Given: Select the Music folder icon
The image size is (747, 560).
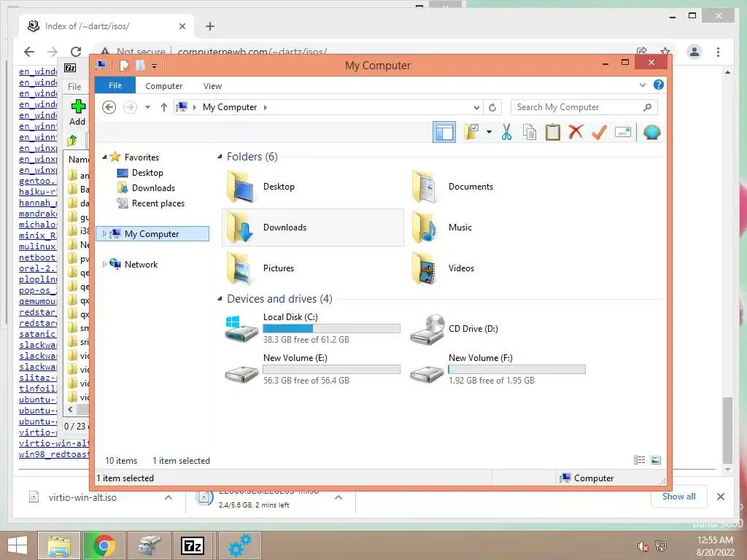Looking at the screenshot, I should (424, 227).
